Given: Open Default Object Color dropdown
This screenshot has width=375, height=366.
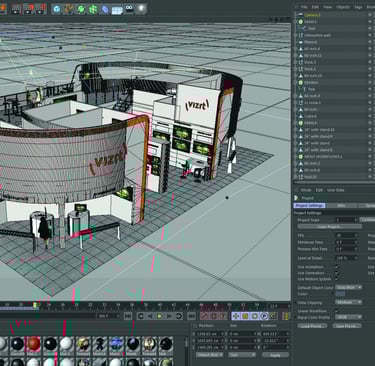Looking at the screenshot, I should point(348,287).
